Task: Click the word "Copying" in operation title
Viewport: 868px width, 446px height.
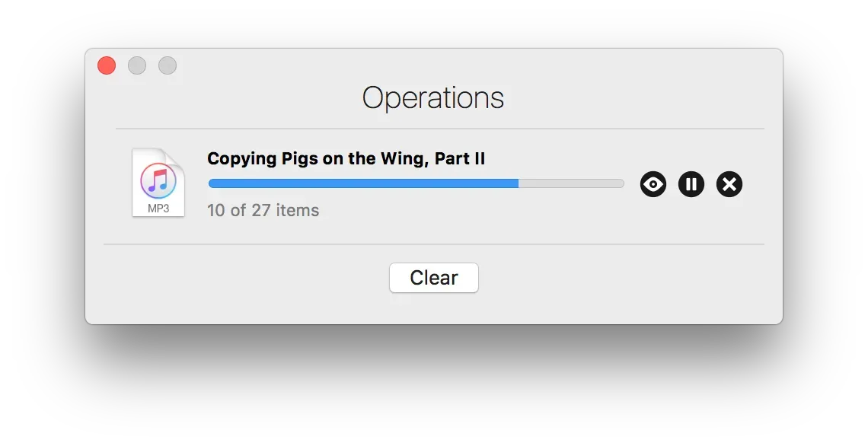Action: click(241, 158)
